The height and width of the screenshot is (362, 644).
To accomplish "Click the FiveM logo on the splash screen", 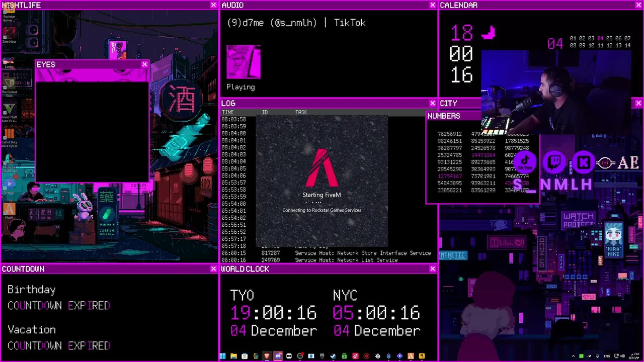I will 322,167.
